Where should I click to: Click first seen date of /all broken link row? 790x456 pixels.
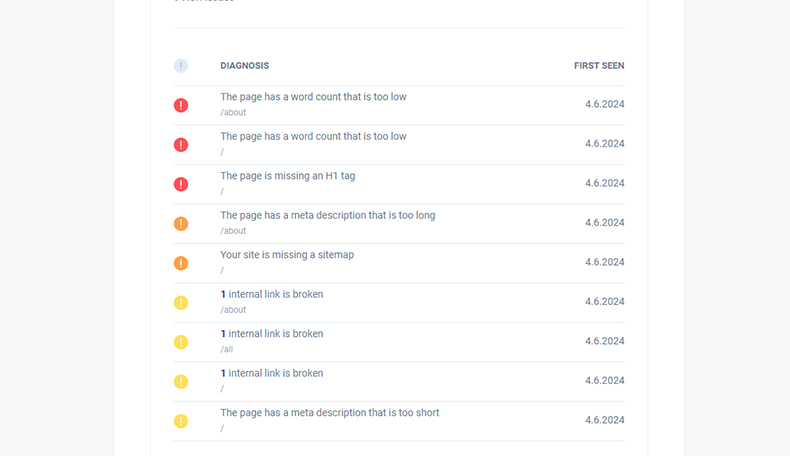click(x=605, y=341)
